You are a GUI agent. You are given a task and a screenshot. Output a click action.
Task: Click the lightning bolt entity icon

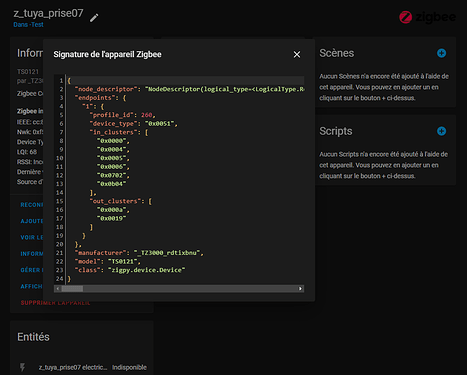pos(22,367)
